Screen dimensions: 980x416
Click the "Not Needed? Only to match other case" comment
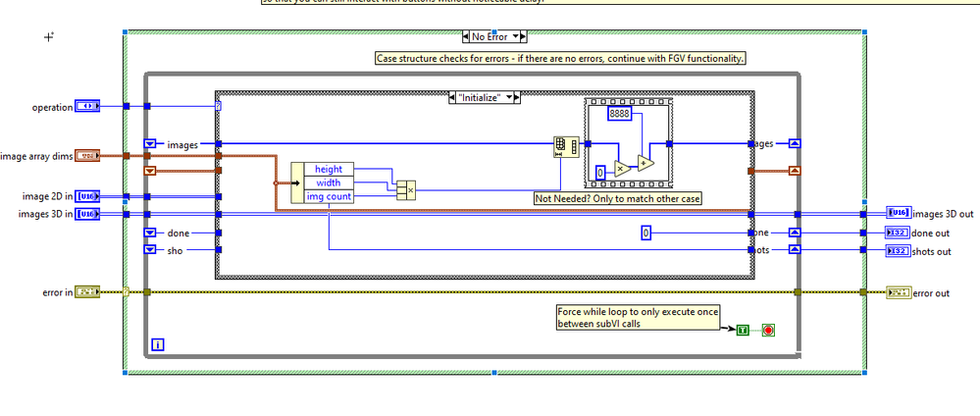point(617,198)
